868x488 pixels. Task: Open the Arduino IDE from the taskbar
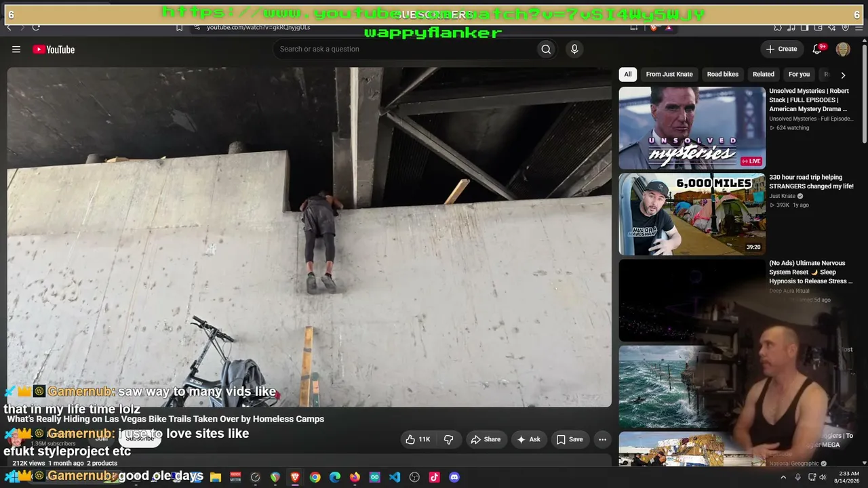pyautogui.click(x=375, y=477)
